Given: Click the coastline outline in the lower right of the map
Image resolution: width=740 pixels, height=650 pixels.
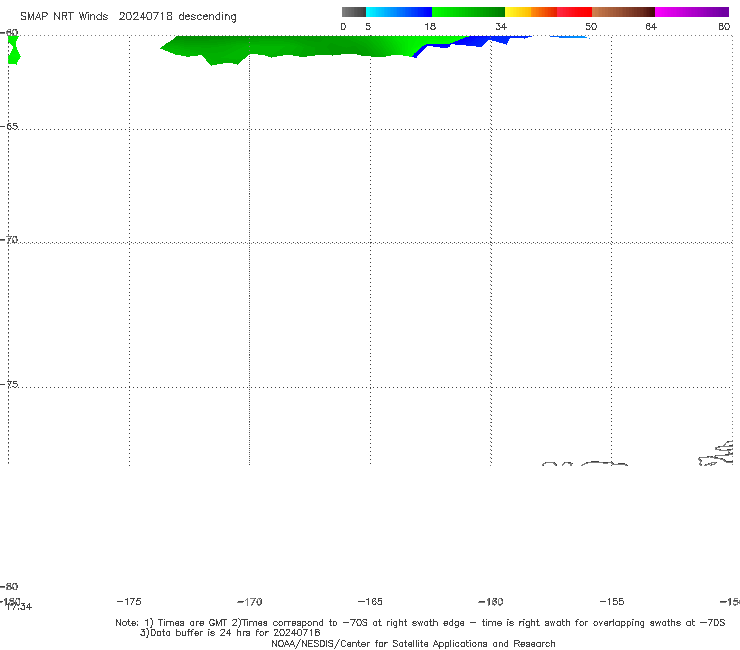Looking at the screenshot, I should click(717, 454).
